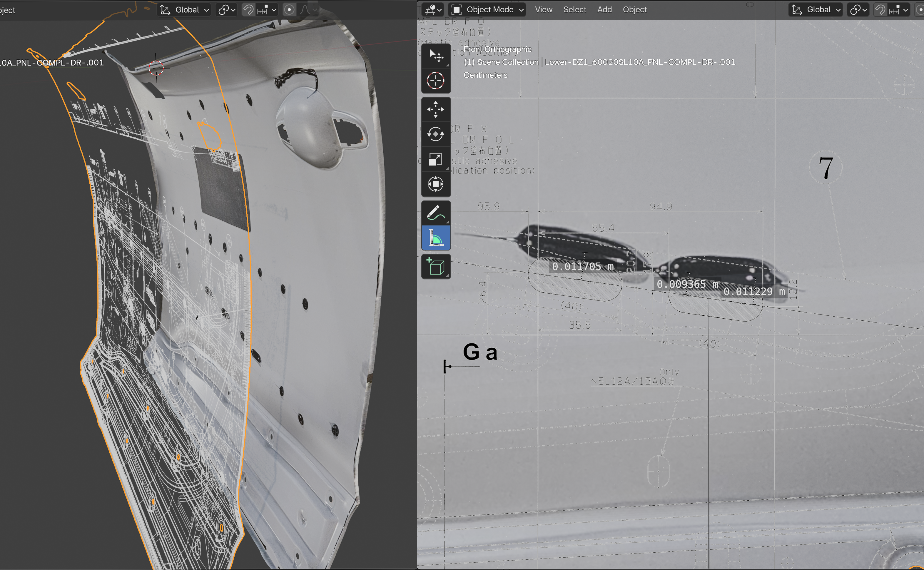Click the 0.011705 m ruler measurement
The height and width of the screenshot is (570, 924).
tap(582, 267)
